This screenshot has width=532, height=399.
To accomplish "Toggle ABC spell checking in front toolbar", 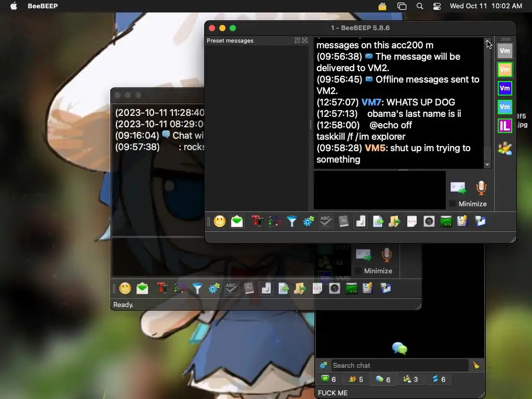I will click(x=326, y=221).
